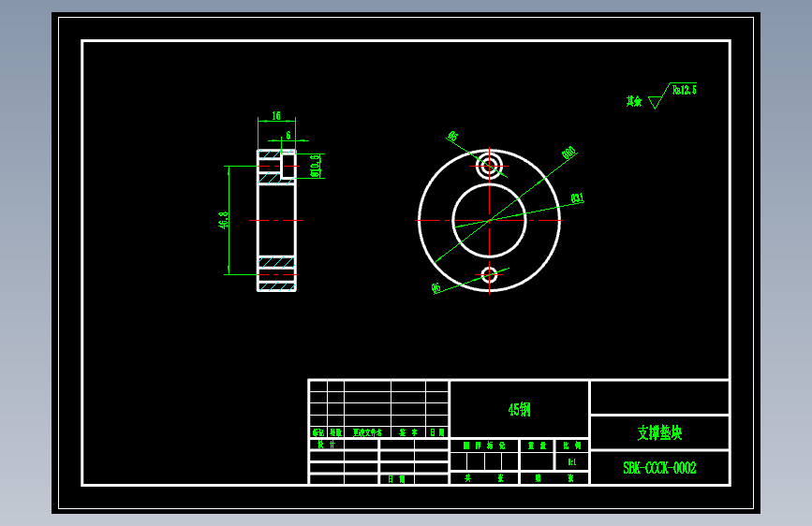The image size is (812, 526).
Task: Select the counterbored top hole in front view
Action: tap(490, 167)
